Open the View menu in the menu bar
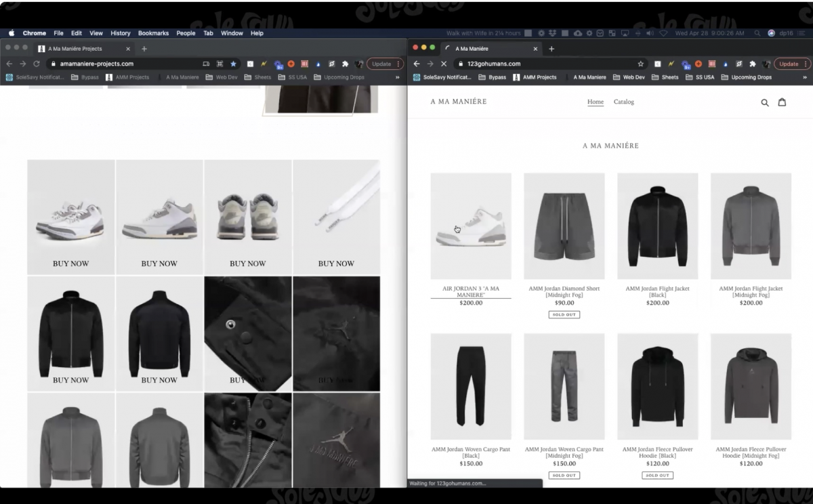This screenshot has height=504, width=813. click(96, 33)
